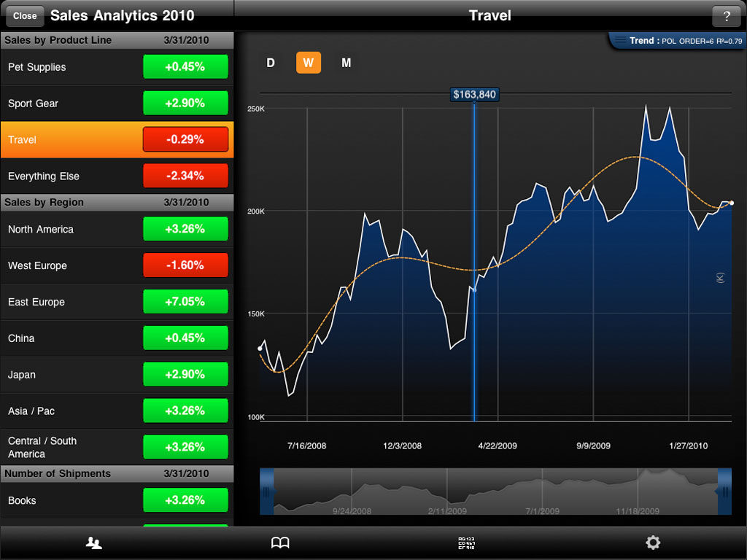Select the Sport Gear row
Viewport: 747px width, 560px height.
pyautogui.click(x=73, y=104)
